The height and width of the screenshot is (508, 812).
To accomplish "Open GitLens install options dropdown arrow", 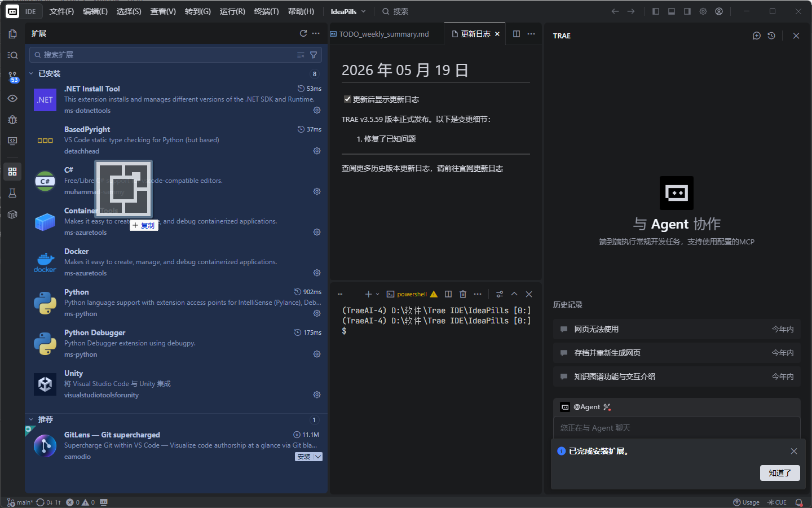I will pos(318,457).
